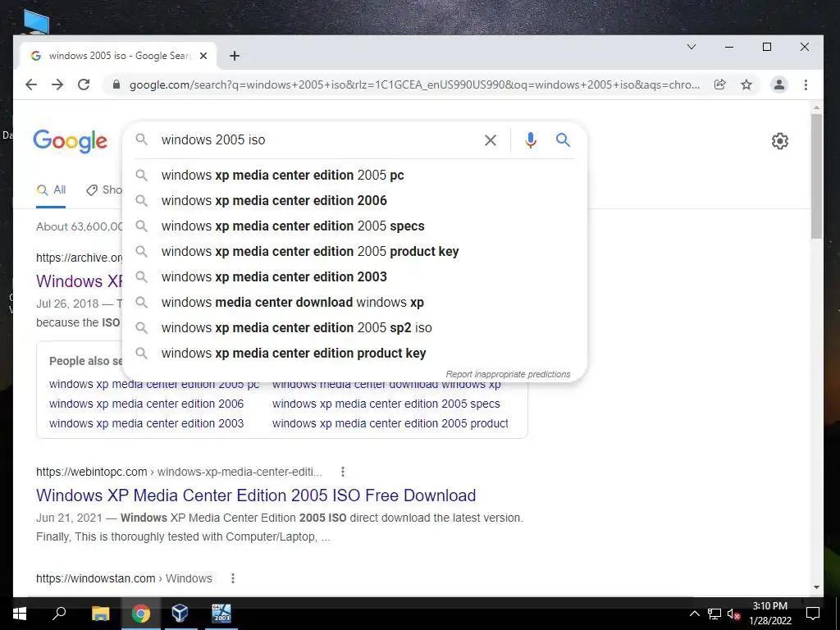This screenshot has height=630, width=840.
Task: Open File Explorer from taskbar
Action: click(x=100, y=614)
